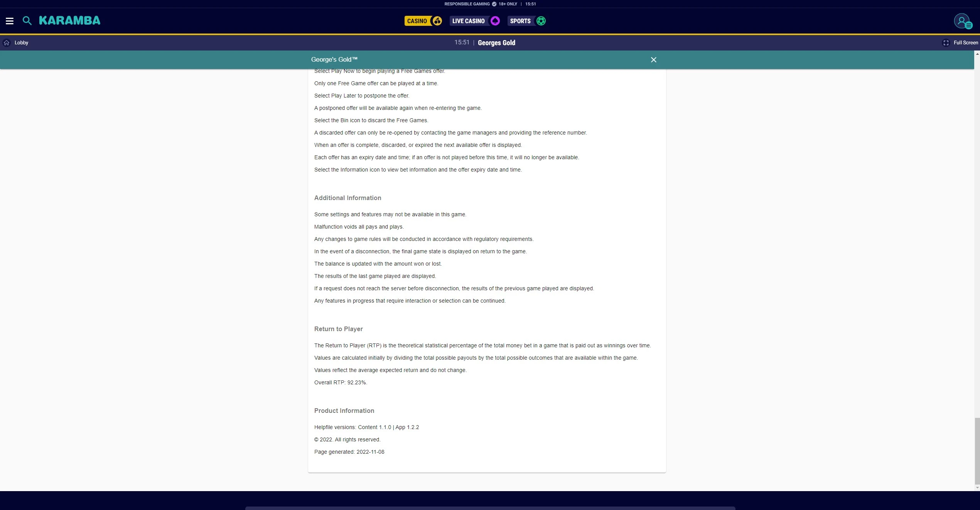Click the Georges Gold game title
Screen dimensions: 980x510
pyautogui.click(x=496, y=43)
